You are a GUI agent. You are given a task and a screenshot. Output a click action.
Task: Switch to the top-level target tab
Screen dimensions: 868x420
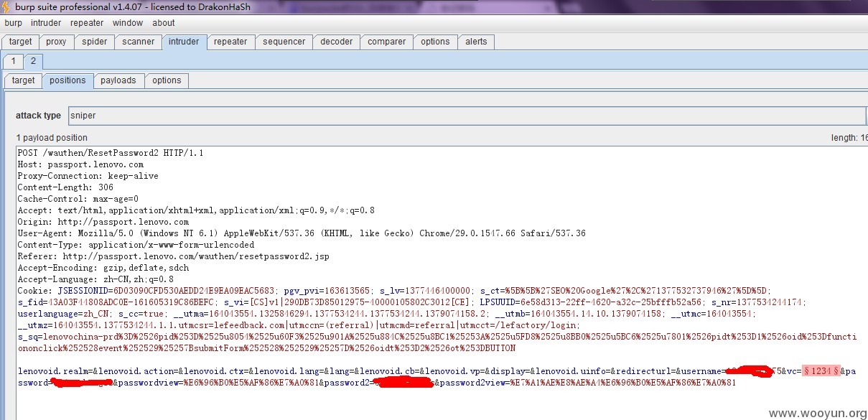point(20,42)
